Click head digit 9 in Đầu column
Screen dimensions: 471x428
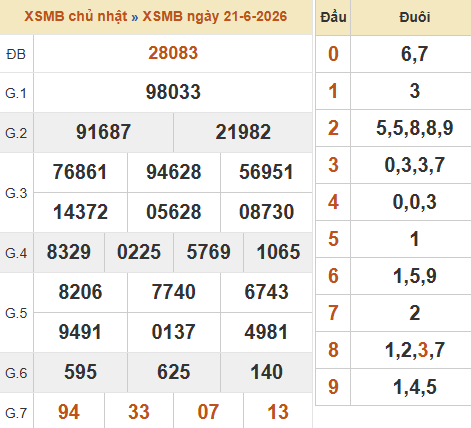click(x=333, y=387)
